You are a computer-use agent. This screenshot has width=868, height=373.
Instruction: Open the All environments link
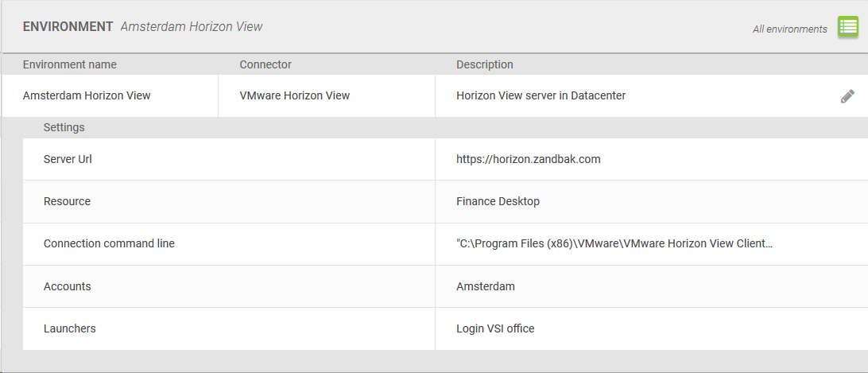click(x=789, y=29)
